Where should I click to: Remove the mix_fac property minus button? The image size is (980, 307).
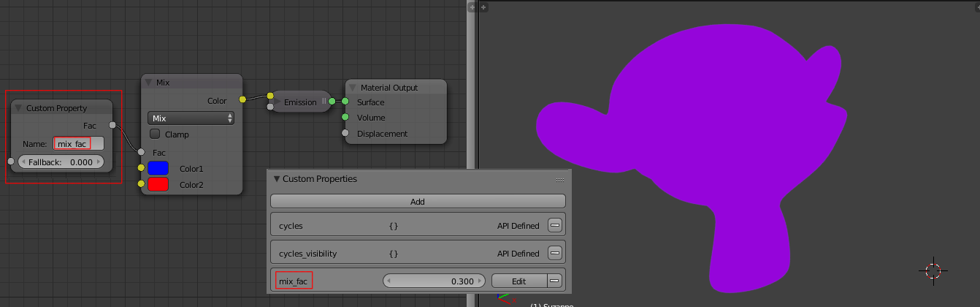tap(555, 281)
